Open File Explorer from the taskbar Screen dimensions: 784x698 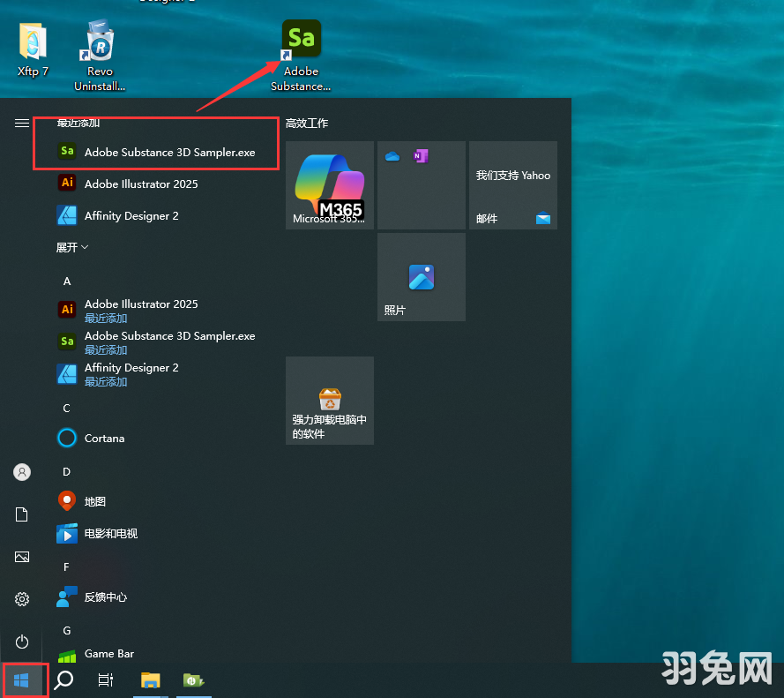click(x=150, y=679)
